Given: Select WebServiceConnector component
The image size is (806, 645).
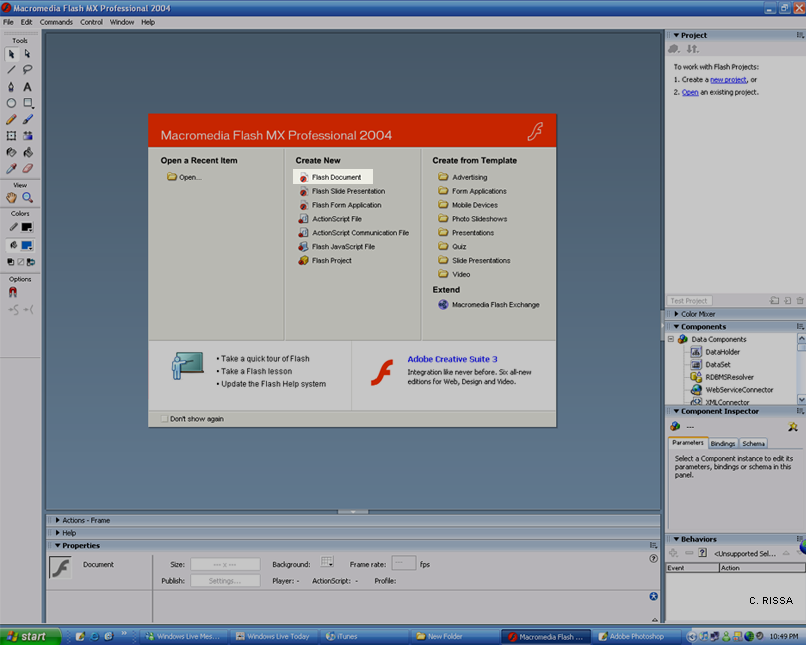Looking at the screenshot, I should tap(739, 390).
